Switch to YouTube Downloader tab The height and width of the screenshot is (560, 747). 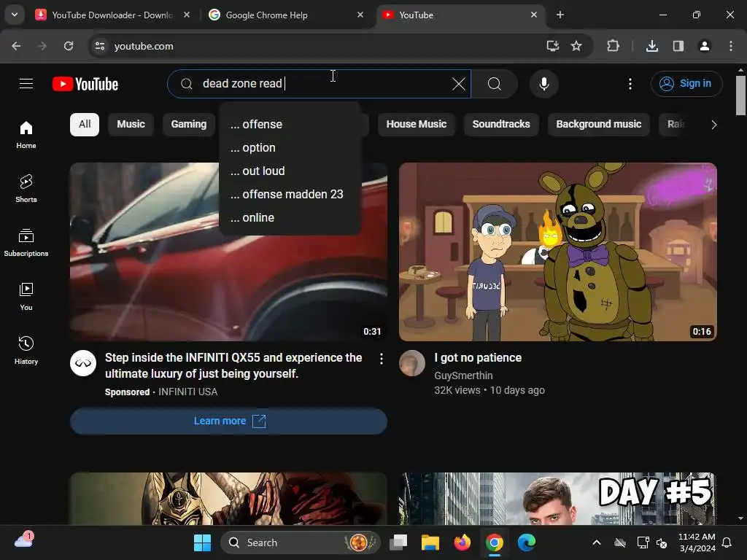point(113,15)
